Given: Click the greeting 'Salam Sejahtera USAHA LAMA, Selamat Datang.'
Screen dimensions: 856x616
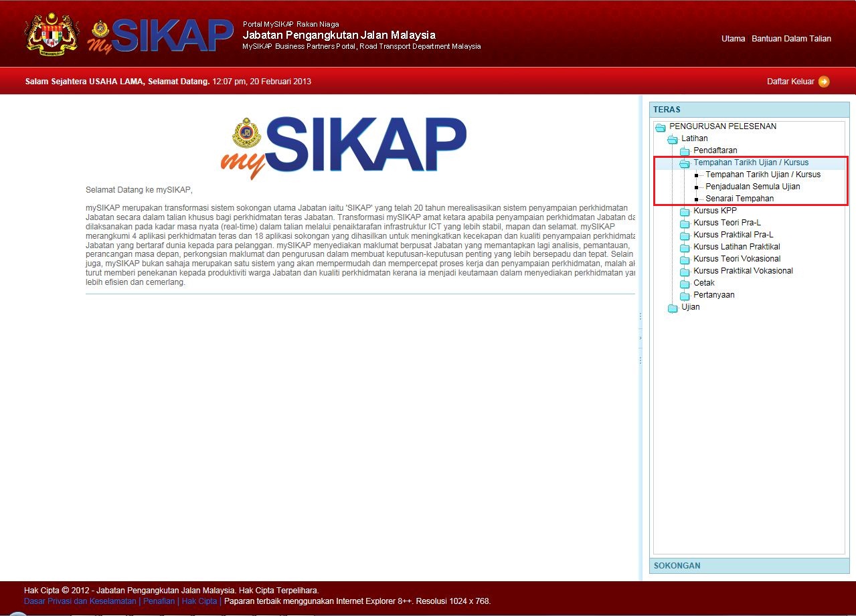Looking at the screenshot, I should [x=117, y=82].
